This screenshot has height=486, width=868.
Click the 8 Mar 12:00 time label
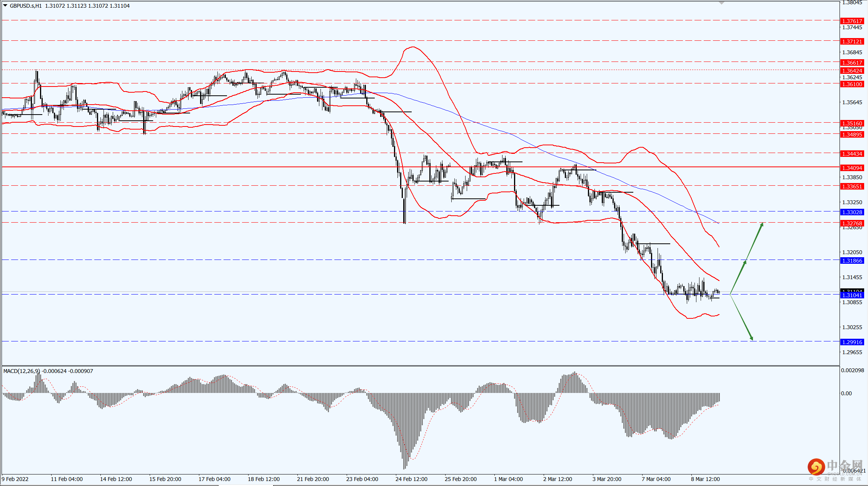[x=705, y=479]
